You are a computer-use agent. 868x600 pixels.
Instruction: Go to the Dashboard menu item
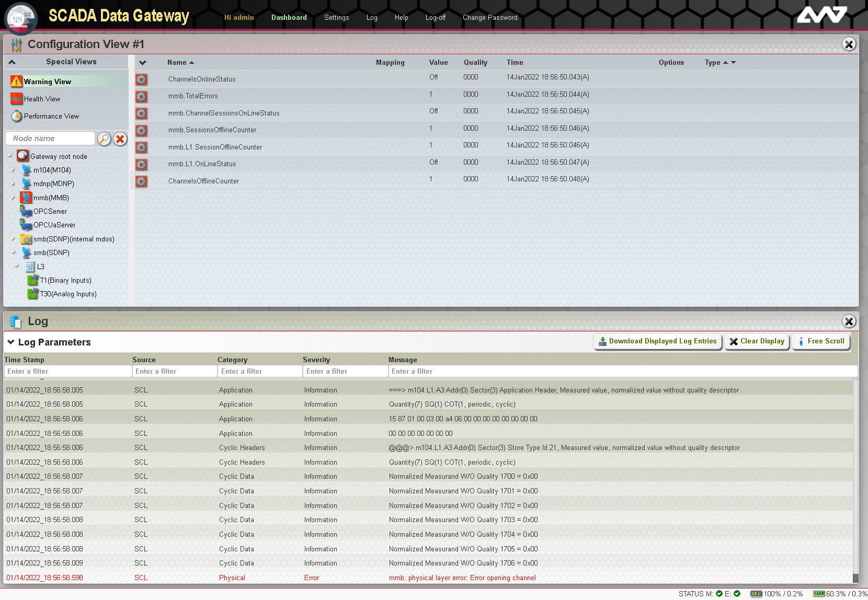pyautogui.click(x=289, y=17)
